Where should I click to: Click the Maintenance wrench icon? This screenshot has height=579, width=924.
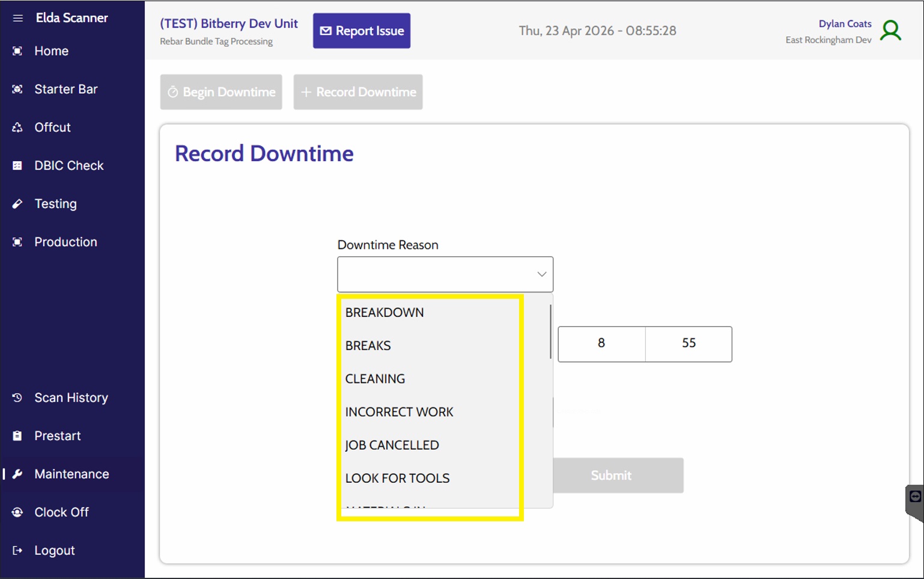[x=17, y=474]
